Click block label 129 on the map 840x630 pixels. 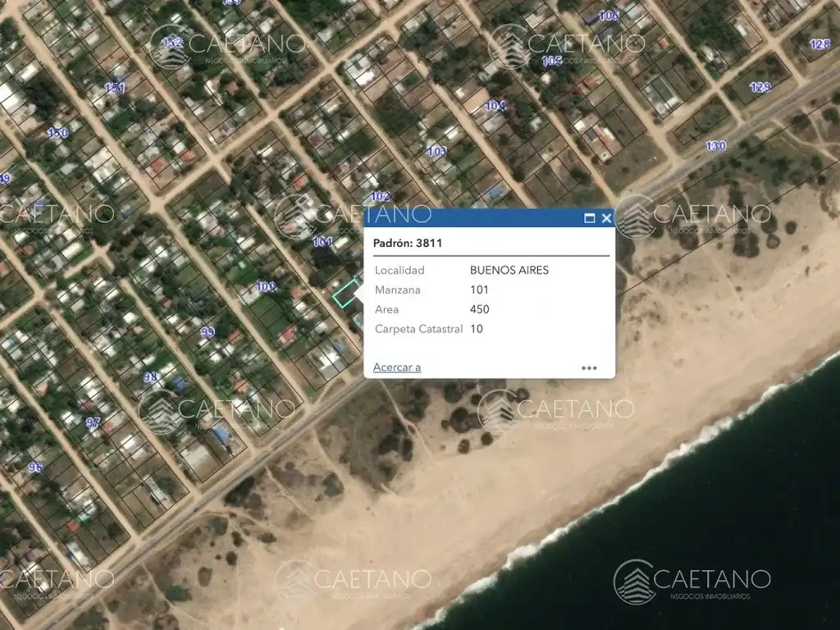pos(760,87)
